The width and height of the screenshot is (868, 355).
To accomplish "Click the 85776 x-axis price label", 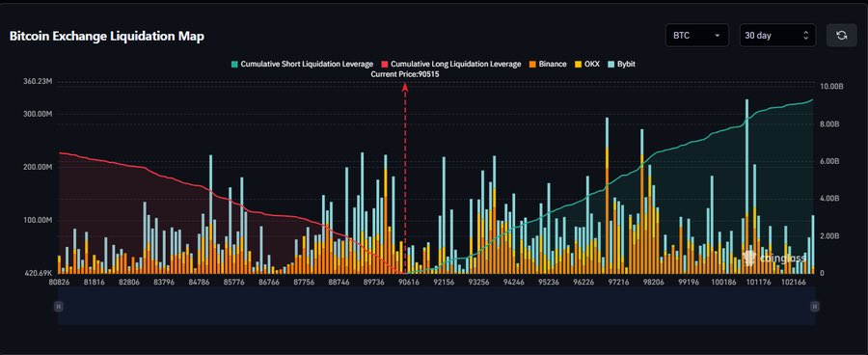I will (233, 282).
